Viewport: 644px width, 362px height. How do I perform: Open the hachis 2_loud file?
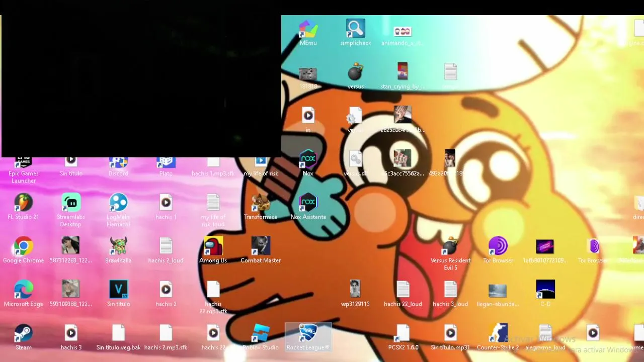coord(166,250)
